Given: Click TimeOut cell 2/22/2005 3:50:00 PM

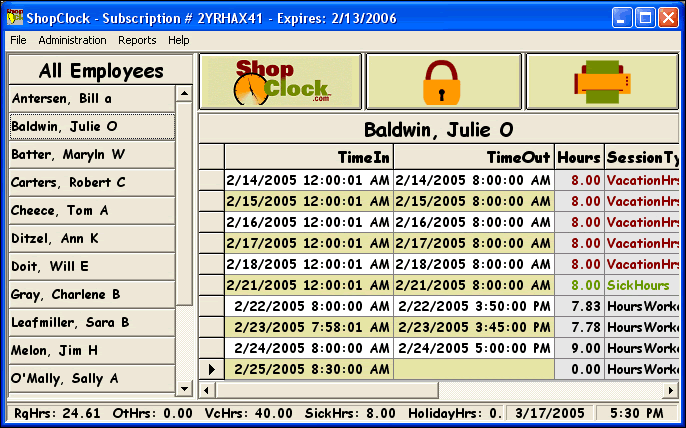Looking at the screenshot, I should tap(474, 306).
